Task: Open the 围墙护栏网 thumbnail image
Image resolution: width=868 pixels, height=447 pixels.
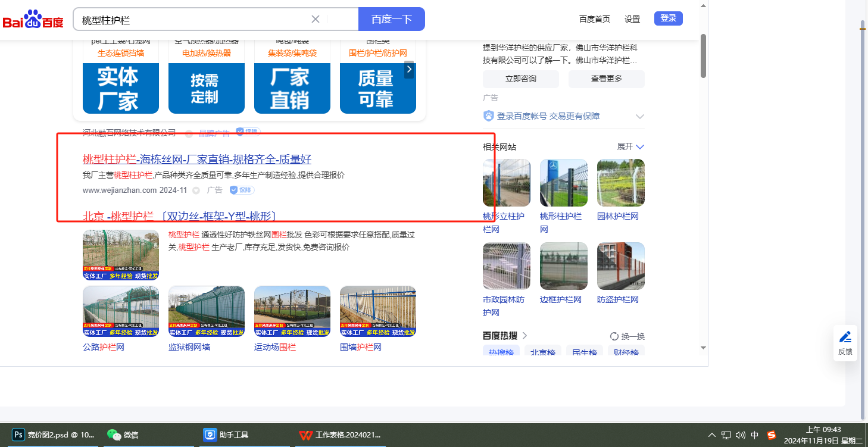Action: click(x=378, y=312)
